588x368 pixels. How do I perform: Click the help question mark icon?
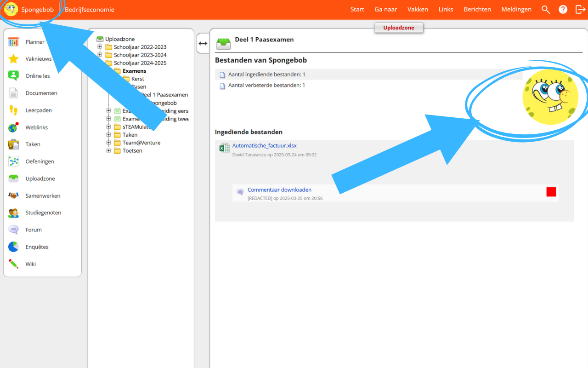[563, 9]
